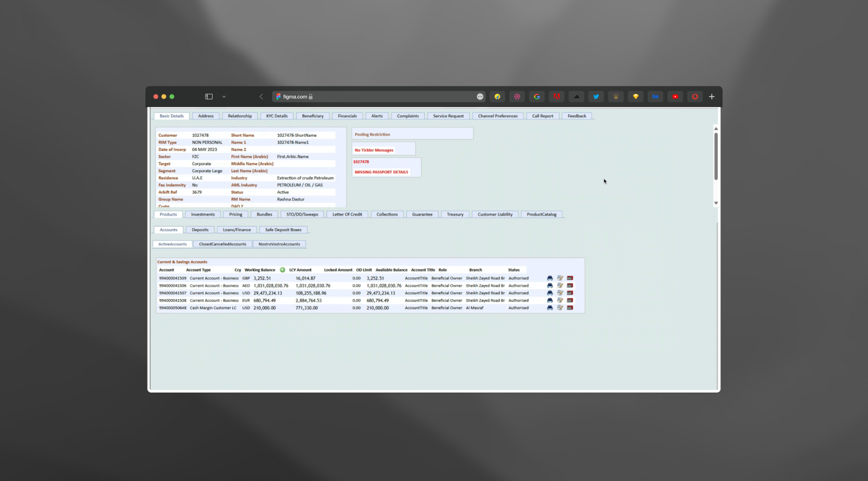
Task: Click edit icon for account 994000041506
Action: point(560,286)
